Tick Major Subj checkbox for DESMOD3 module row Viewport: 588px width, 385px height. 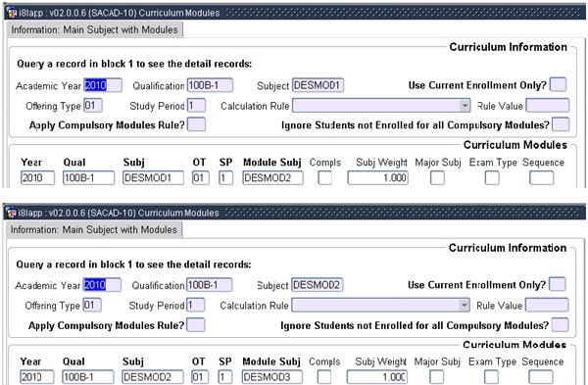click(x=436, y=377)
